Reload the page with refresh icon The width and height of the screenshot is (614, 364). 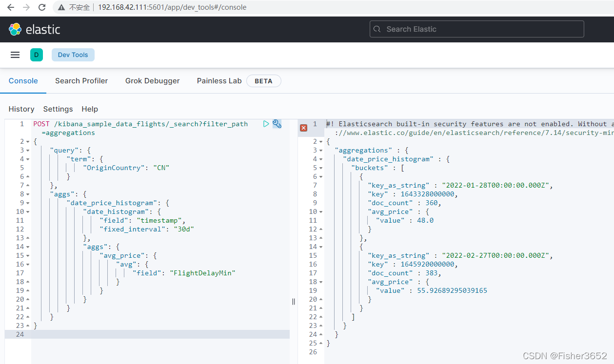click(x=42, y=7)
